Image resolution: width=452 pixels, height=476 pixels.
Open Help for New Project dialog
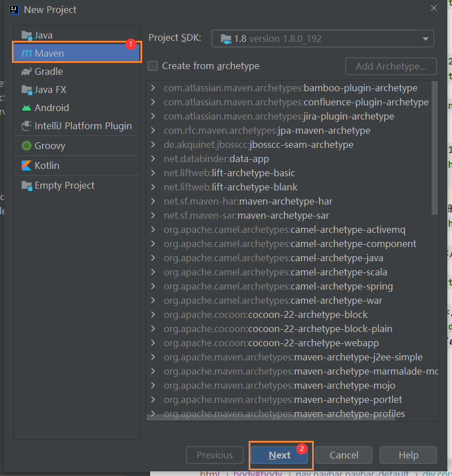(x=408, y=455)
